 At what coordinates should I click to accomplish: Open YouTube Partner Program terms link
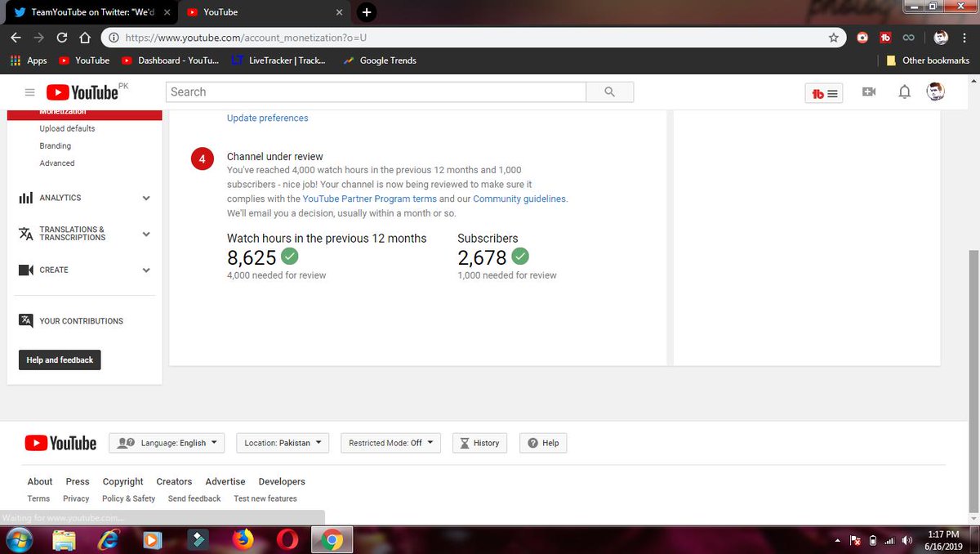click(x=370, y=199)
